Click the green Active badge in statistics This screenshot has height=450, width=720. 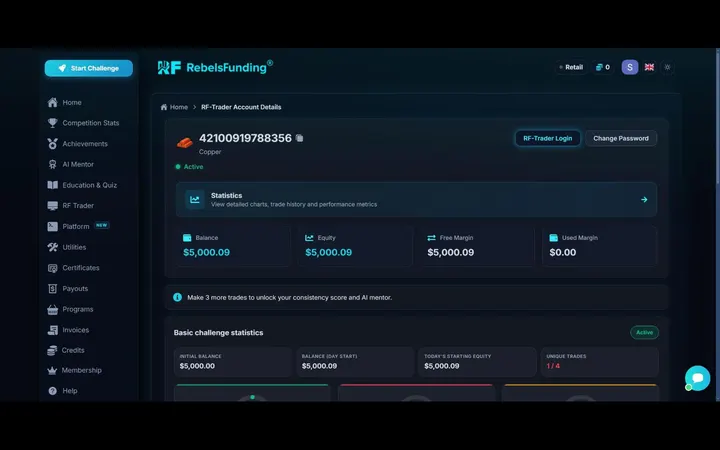click(644, 332)
